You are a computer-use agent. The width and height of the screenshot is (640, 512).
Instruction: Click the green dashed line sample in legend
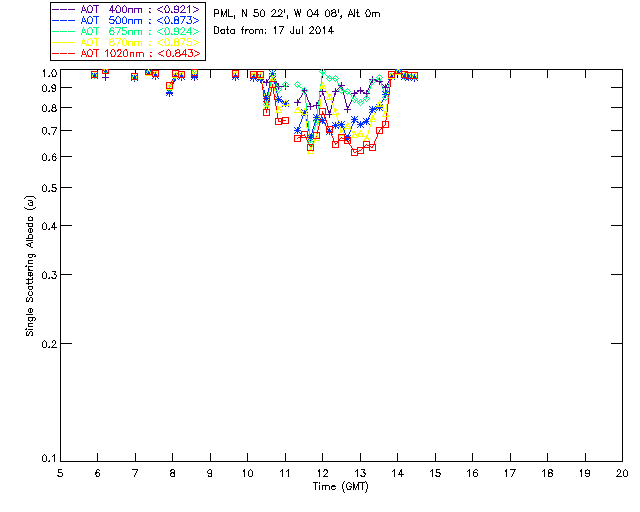click(64, 31)
